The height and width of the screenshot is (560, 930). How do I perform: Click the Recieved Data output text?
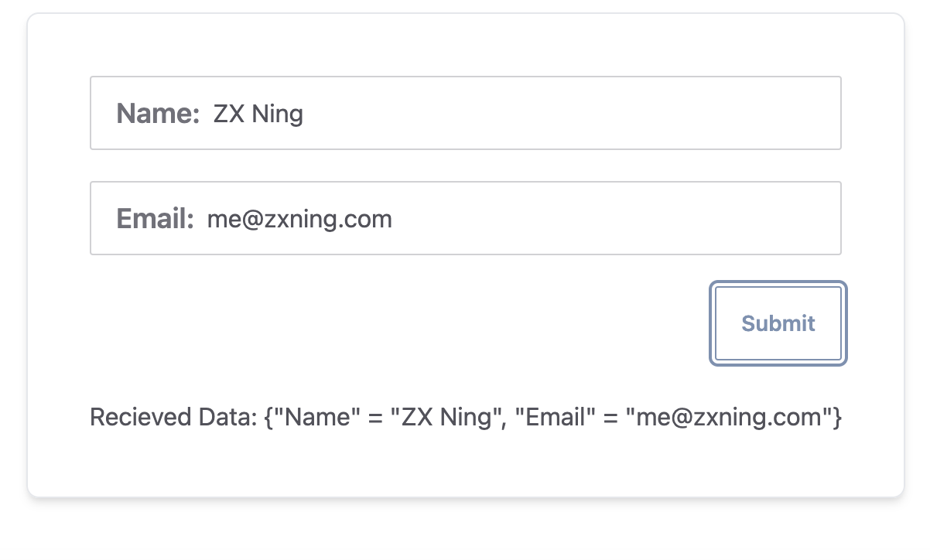(x=466, y=418)
